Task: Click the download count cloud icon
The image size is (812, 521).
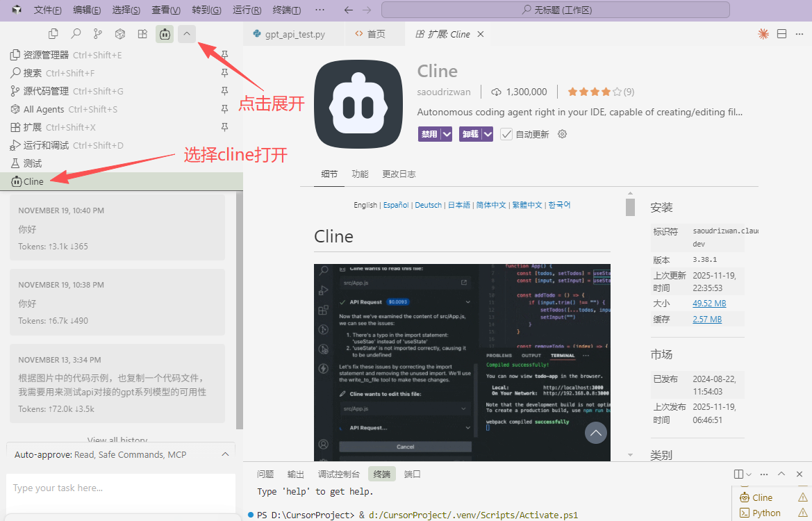Action: pos(496,92)
